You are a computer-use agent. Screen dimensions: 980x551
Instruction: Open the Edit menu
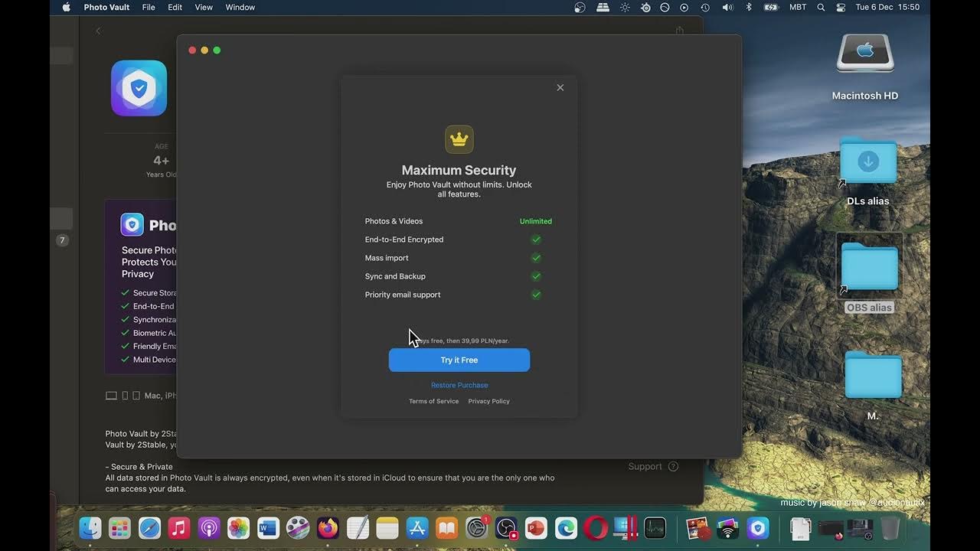coord(175,7)
